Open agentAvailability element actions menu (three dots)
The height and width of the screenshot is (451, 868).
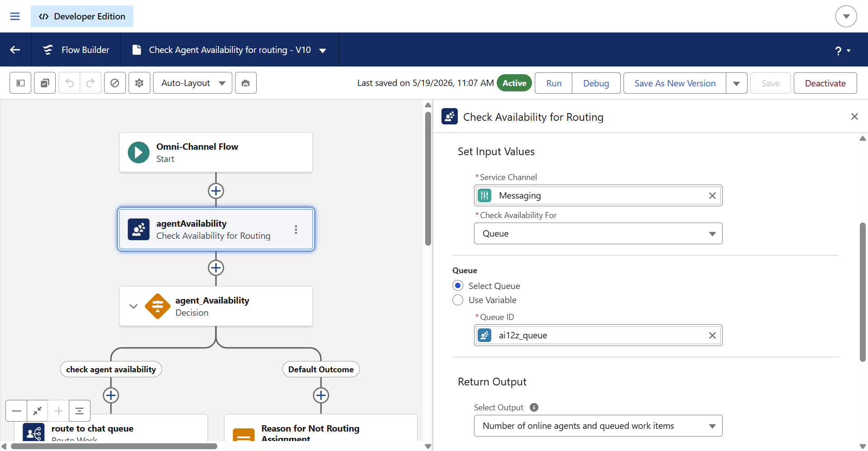point(296,229)
